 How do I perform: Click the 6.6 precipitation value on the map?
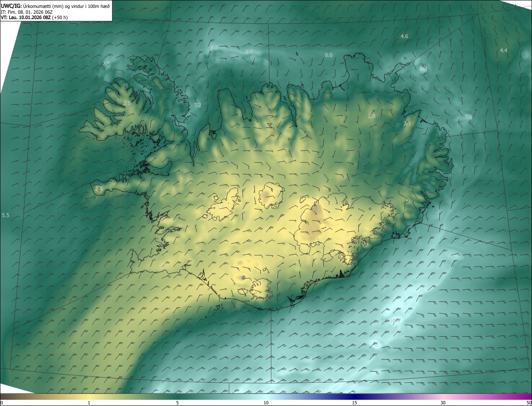[x=329, y=55]
